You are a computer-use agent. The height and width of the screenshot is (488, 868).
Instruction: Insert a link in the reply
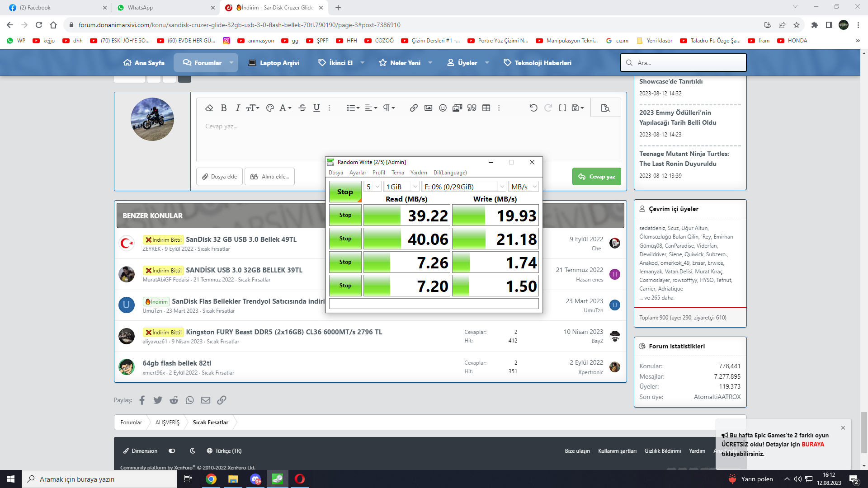coord(414,108)
